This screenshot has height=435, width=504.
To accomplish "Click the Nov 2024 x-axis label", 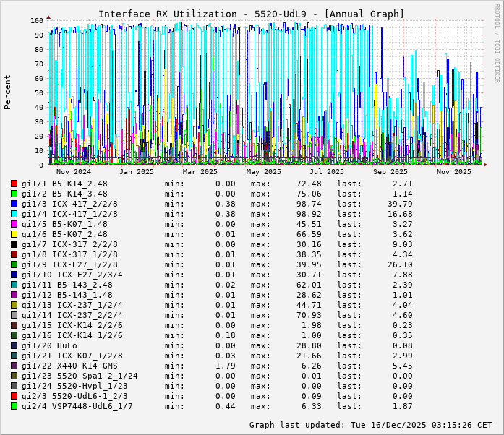I will pos(74,171).
